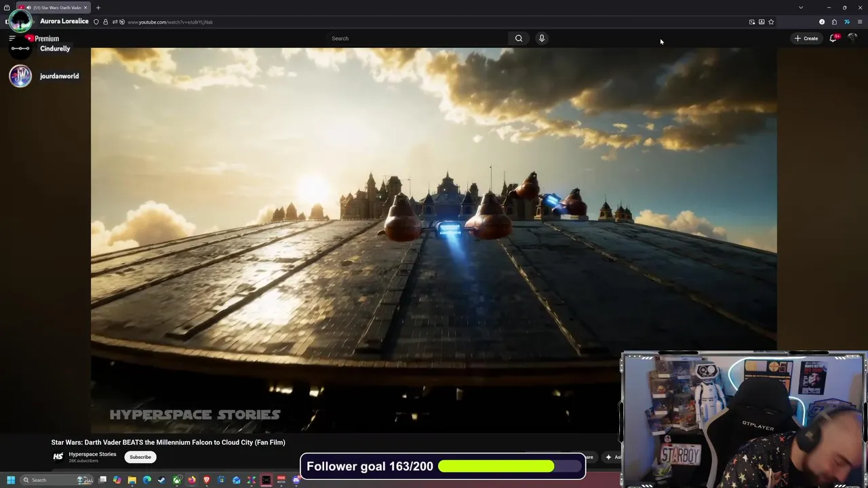This screenshot has width=868, height=488.
Task: Start voice search with the microphone icon
Action: (x=542, y=39)
